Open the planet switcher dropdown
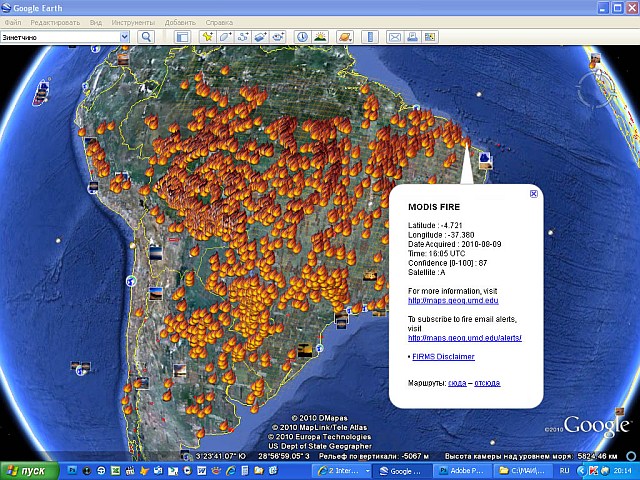 pos(345,37)
